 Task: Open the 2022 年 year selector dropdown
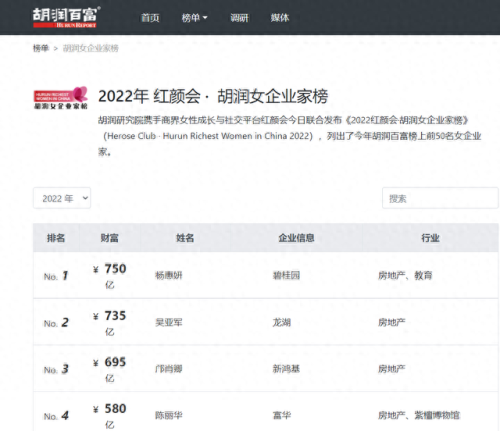point(62,198)
